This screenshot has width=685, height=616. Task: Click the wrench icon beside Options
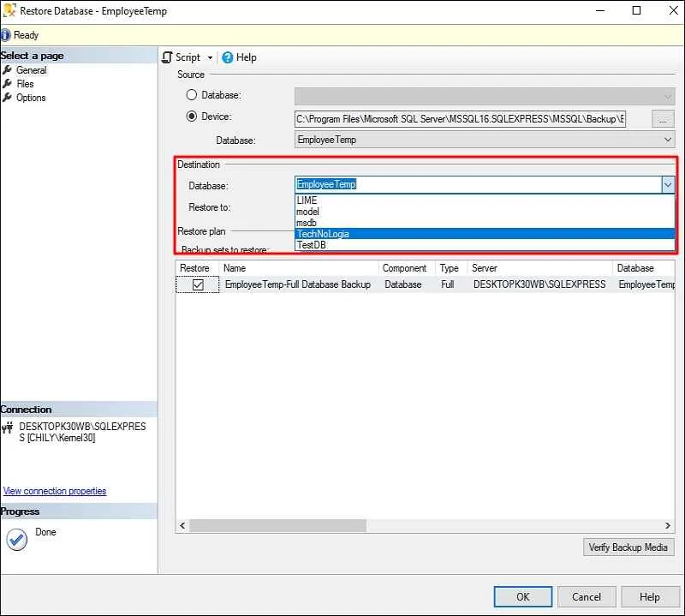coord(7,98)
